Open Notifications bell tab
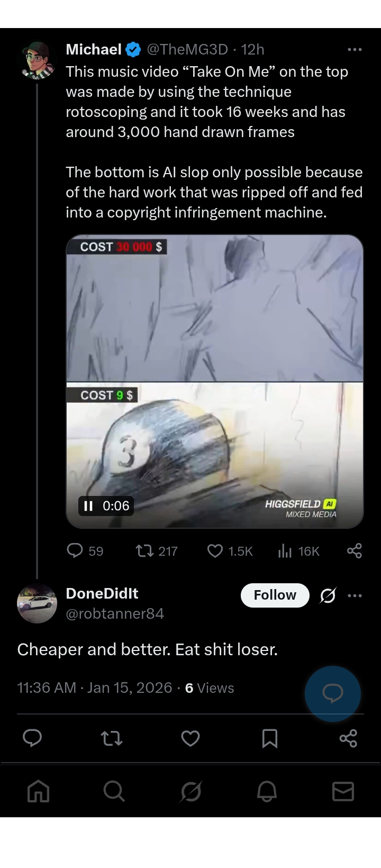381x868 pixels. coord(267,792)
